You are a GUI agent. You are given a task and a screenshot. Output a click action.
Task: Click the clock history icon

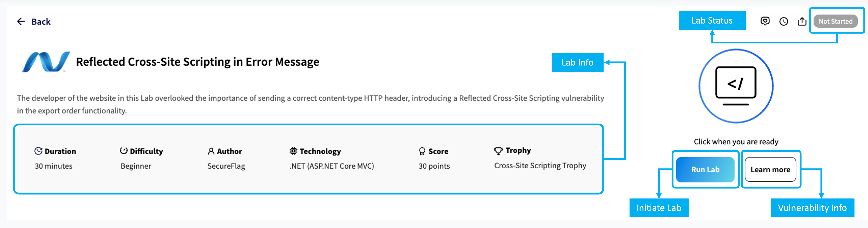click(x=783, y=22)
